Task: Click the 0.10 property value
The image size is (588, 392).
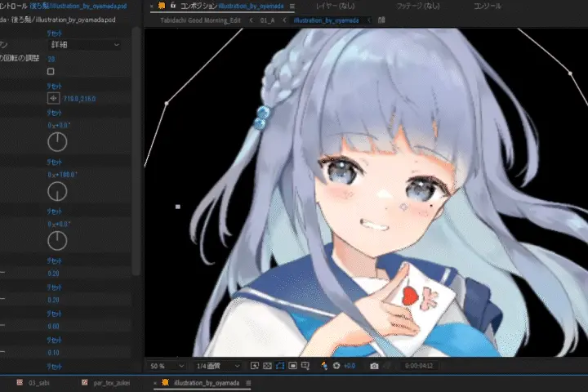Action: point(53,353)
